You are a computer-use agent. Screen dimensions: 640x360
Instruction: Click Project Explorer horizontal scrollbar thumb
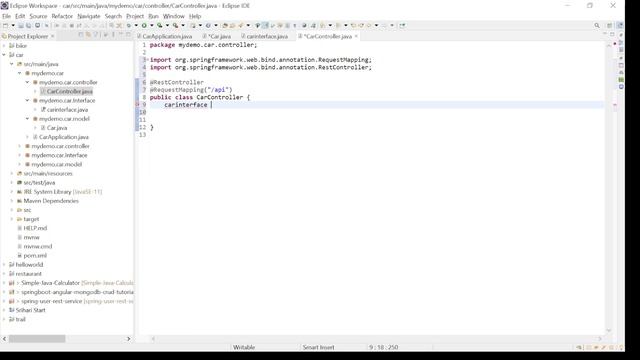click(x=37, y=339)
